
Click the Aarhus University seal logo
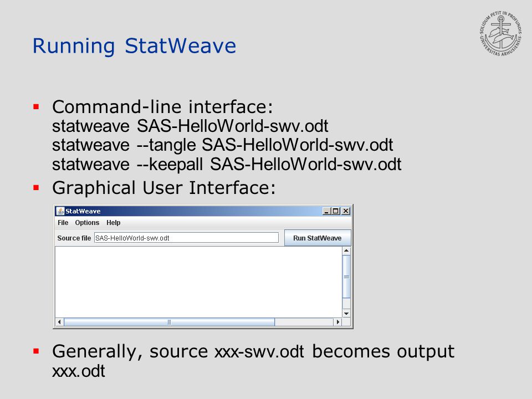pos(500,33)
